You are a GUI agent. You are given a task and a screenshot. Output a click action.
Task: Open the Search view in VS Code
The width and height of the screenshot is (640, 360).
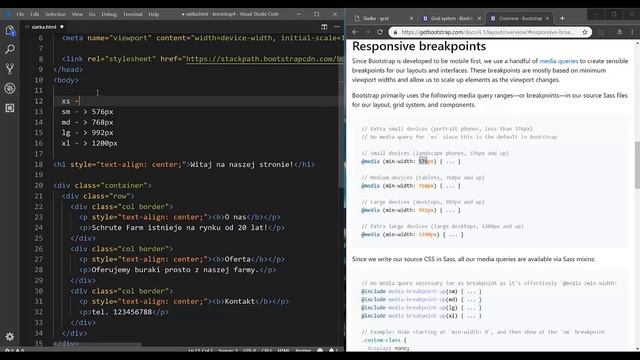pos(10,49)
